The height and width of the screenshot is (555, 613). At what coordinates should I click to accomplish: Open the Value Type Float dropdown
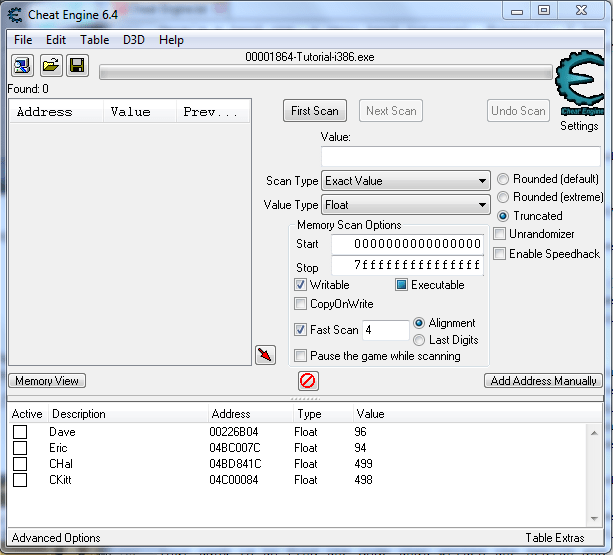405,205
